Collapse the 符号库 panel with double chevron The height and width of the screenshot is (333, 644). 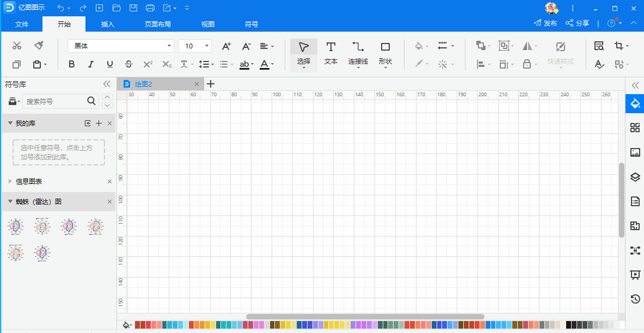click(x=107, y=84)
